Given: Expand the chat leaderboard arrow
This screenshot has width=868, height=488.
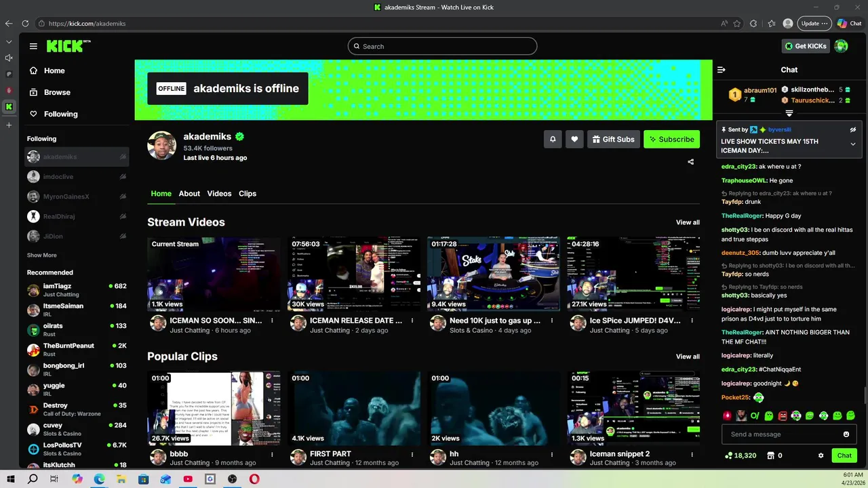Looking at the screenshot, I should point(789,113).
